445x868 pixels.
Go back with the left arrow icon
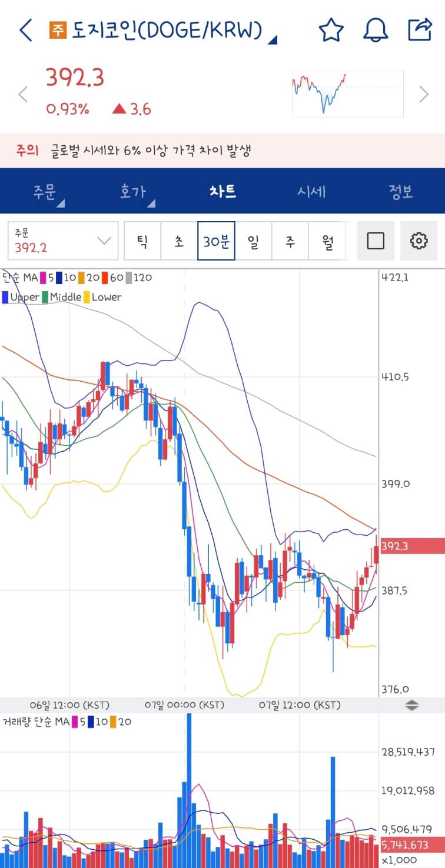tap(26, 30)
